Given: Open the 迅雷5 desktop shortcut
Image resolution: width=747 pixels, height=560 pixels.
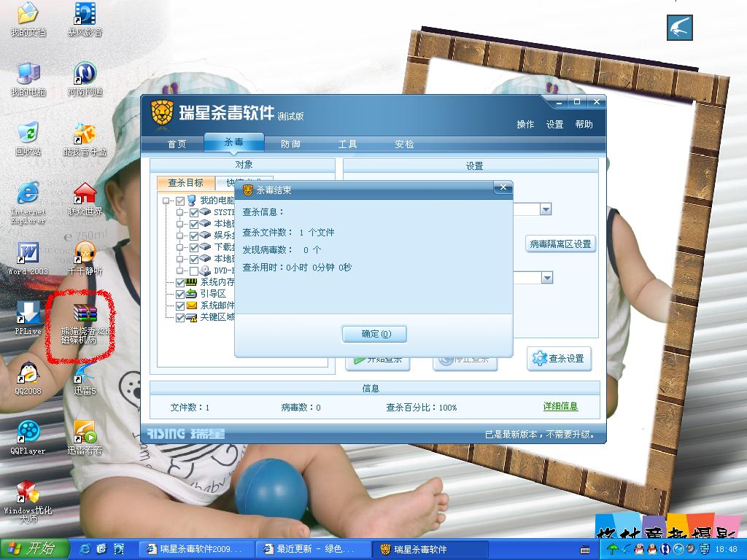Looking at the screenshot, I should click(x=85, y=378).
